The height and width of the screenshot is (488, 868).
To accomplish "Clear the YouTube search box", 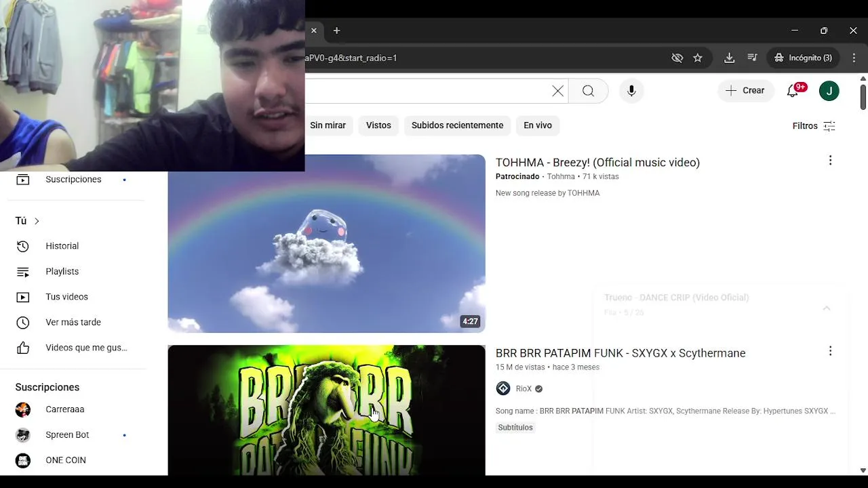I will pyautogui.click(x=557, y=91).
